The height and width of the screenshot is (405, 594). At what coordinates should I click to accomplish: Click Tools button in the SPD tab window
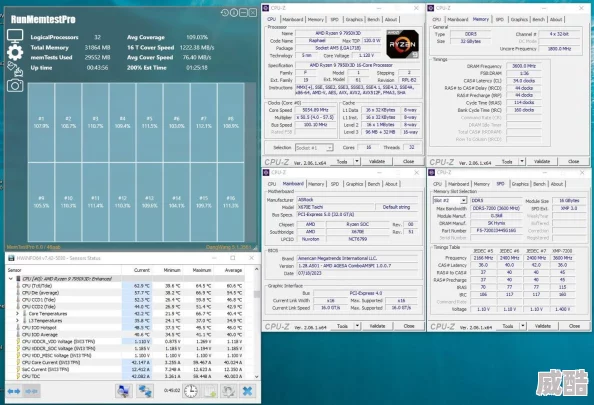click(x=508, y=326)
